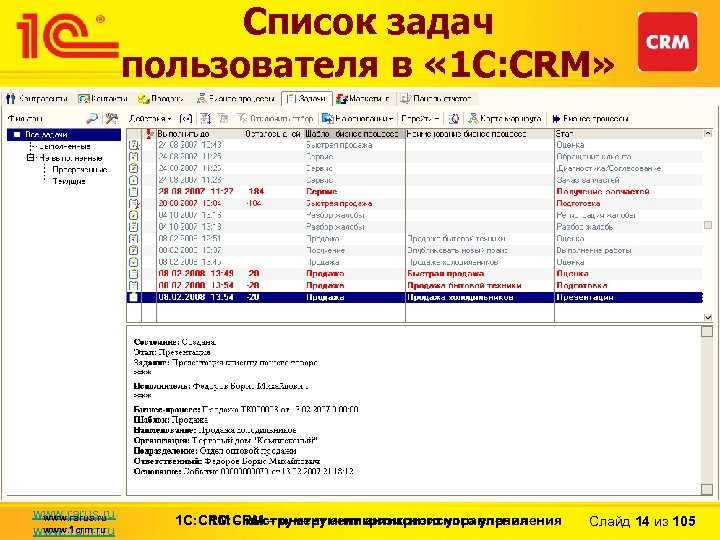Viewport: 720px width, 540px height.
Task: Sort by Выполнить до column header
Action: click(183, 134)
